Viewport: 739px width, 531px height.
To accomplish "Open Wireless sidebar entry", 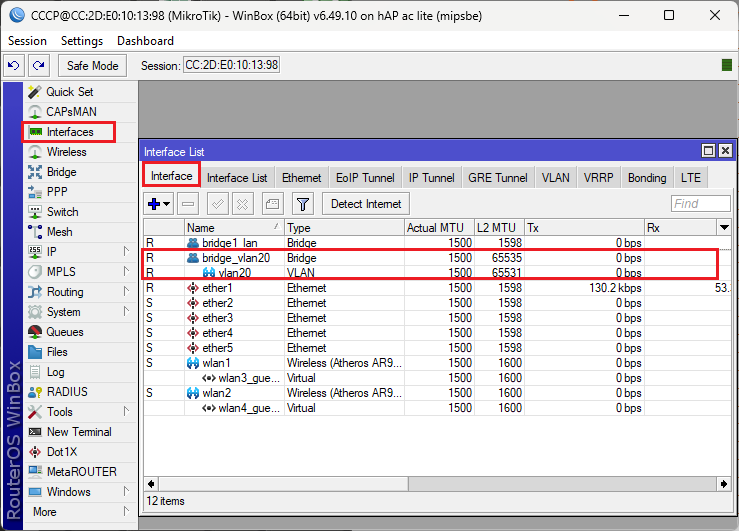I will click(x=66, y=152).
